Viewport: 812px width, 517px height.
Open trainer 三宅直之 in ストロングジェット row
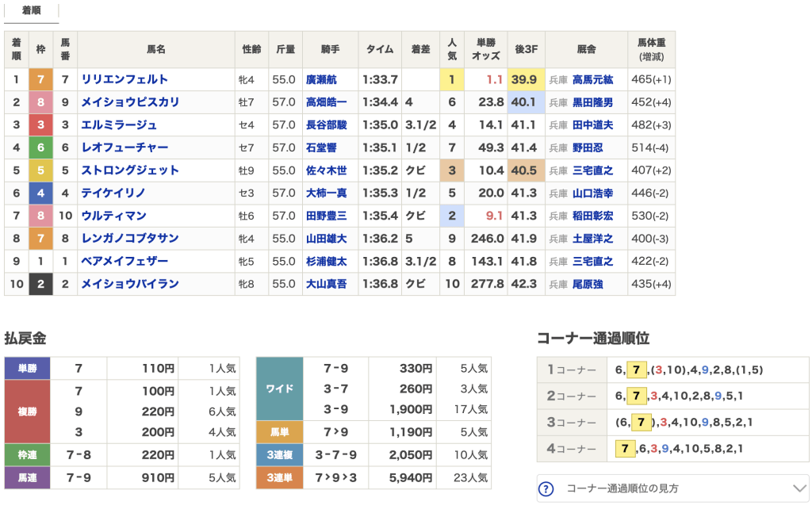click(593, 171)
